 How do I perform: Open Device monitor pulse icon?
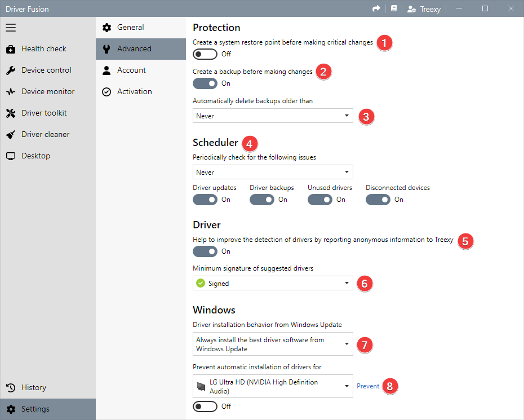tap(11, 92)
